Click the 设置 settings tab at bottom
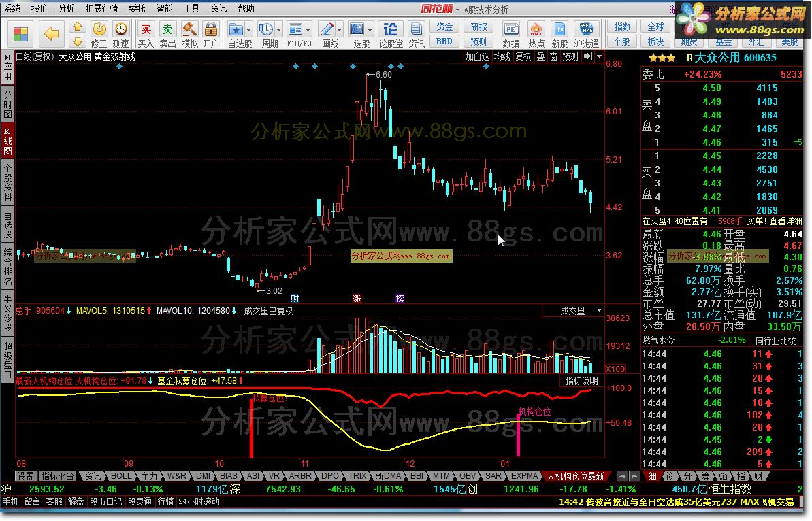 25,476
